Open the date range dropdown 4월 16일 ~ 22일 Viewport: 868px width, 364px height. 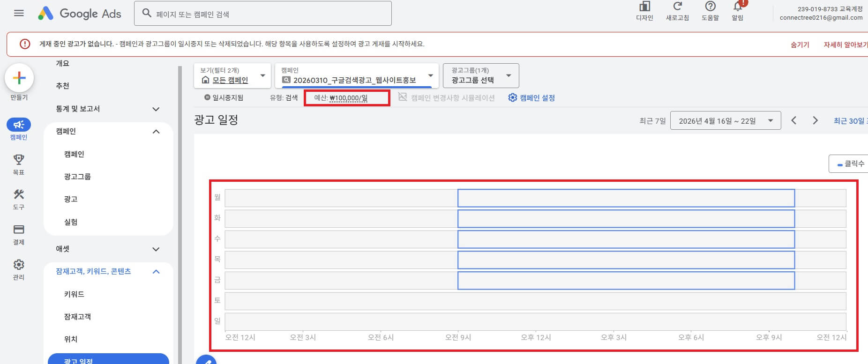(726, 120)
